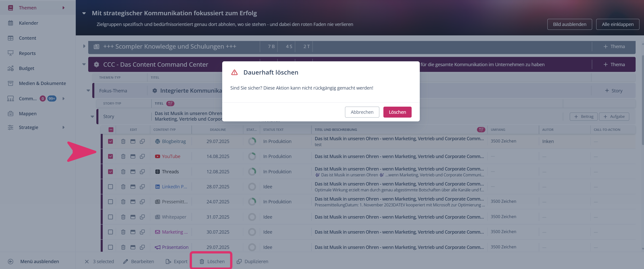Click Export in the bottom action bar
Screen dimensions: 644x269
tap(177, 261)
